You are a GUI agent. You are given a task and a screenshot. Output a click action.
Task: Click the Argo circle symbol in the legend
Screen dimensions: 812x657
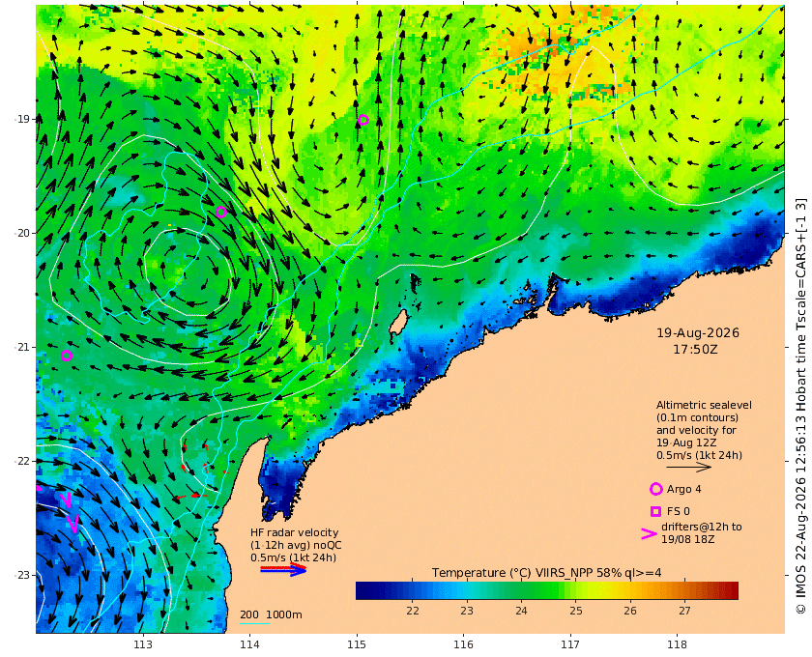click(655, 489)
